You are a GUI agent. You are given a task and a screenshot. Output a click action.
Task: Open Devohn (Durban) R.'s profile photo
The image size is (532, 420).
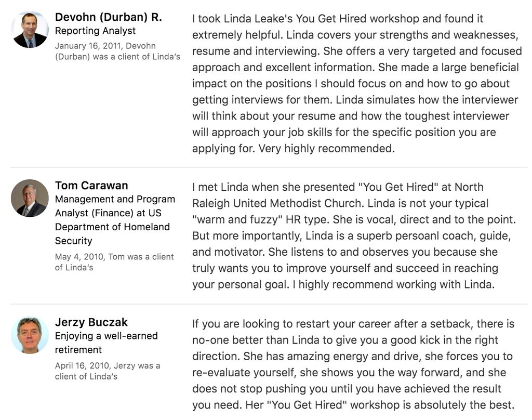[x=30, y=30]
